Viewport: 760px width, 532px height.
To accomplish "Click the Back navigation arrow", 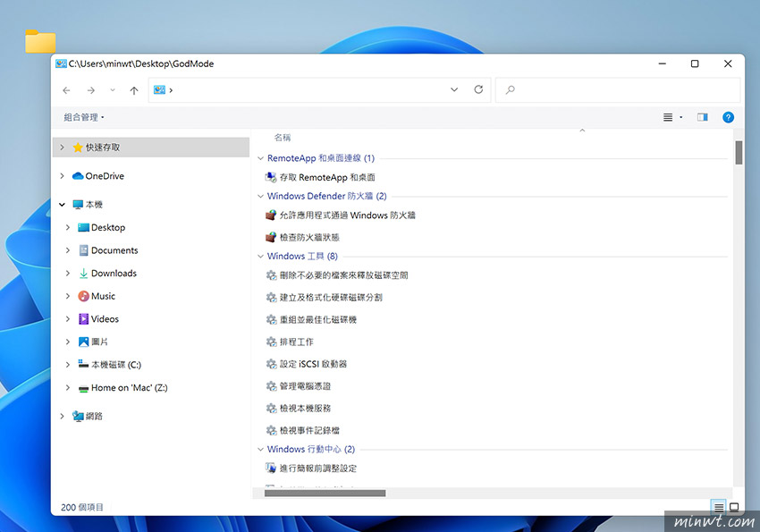I will pos(66,90).
